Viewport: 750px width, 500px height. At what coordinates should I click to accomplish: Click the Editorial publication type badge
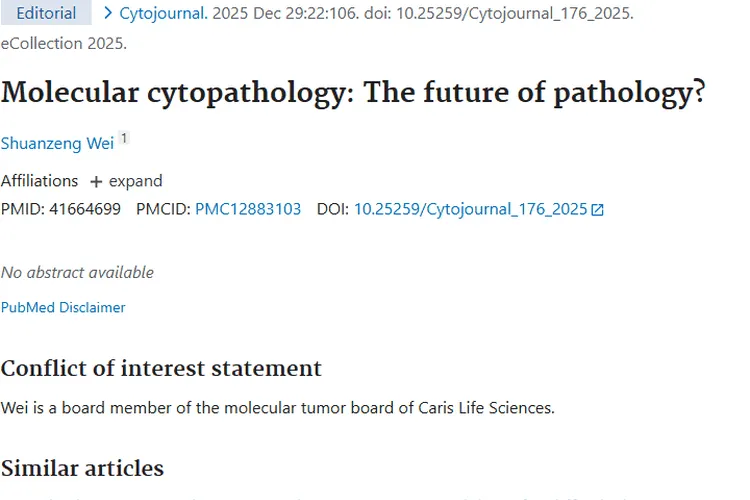pyautogui.click(x=46, y=13)
